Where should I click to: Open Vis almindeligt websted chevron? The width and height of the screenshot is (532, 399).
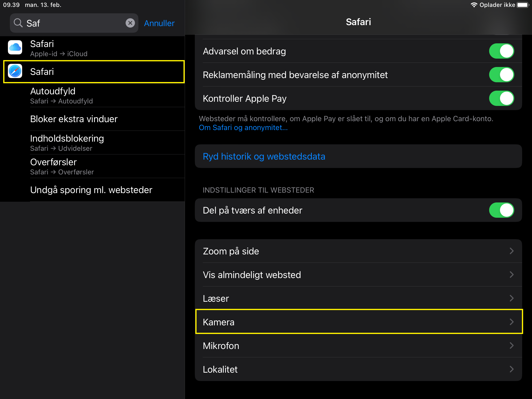pos(512,275)
